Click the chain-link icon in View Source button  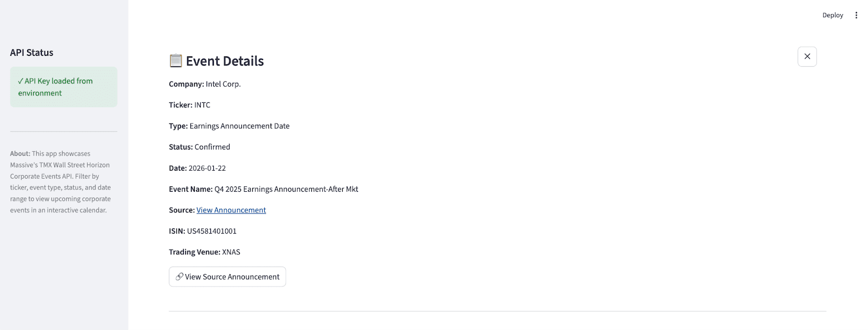[179, 276]
